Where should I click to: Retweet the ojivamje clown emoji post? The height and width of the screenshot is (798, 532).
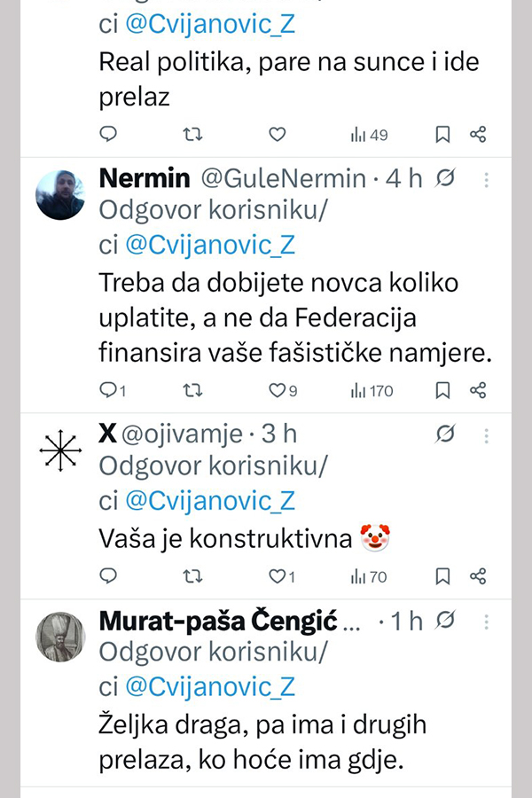coord(192,576)
